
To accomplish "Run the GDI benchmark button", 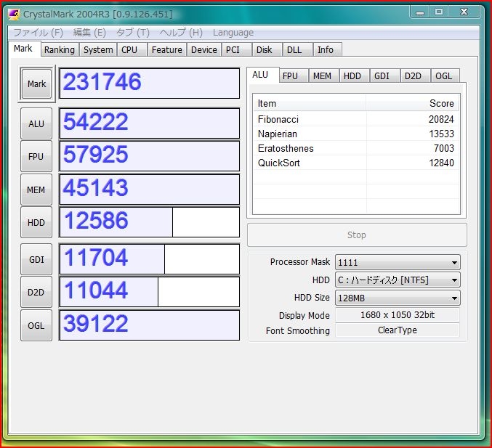I will pyautogui.click(x=36, y=259).
